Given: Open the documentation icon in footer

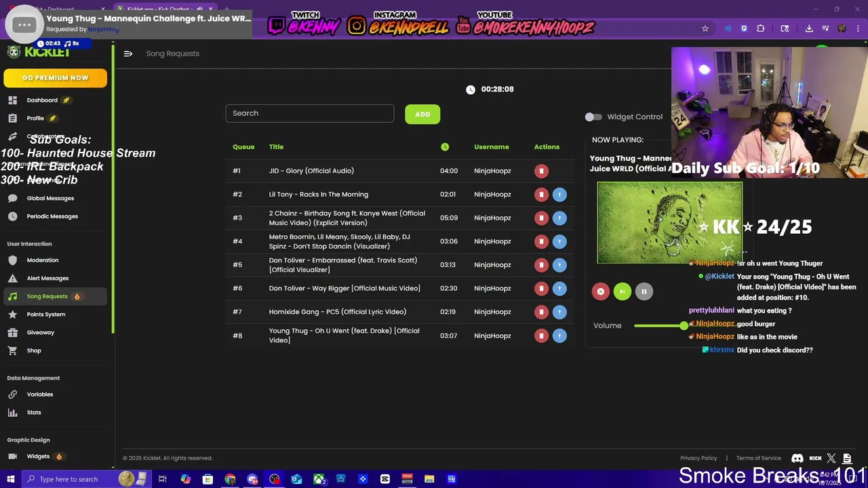Looking at the screenshot, I should pyautogui.click(x=847, y=458).
